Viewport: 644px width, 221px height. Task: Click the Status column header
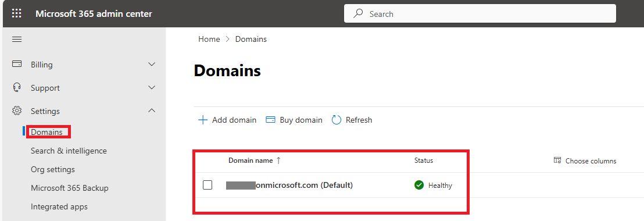point(424,161)
